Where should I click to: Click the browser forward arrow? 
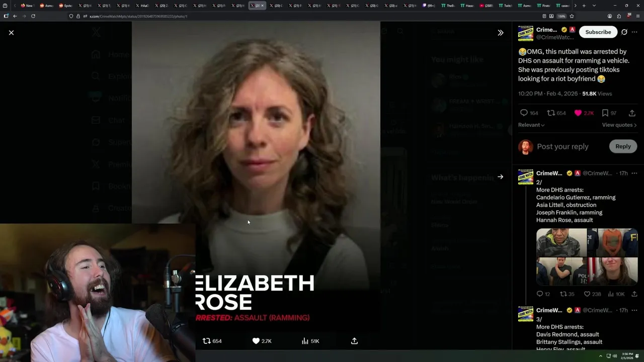(x=24, y=16)
